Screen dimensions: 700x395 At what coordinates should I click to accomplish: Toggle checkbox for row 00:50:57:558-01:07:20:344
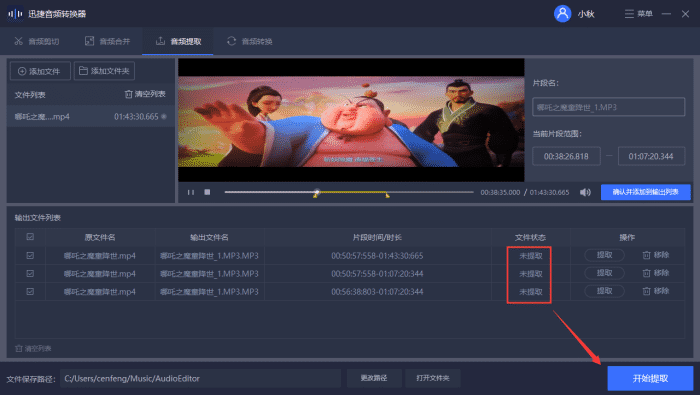tap(30, 274)
